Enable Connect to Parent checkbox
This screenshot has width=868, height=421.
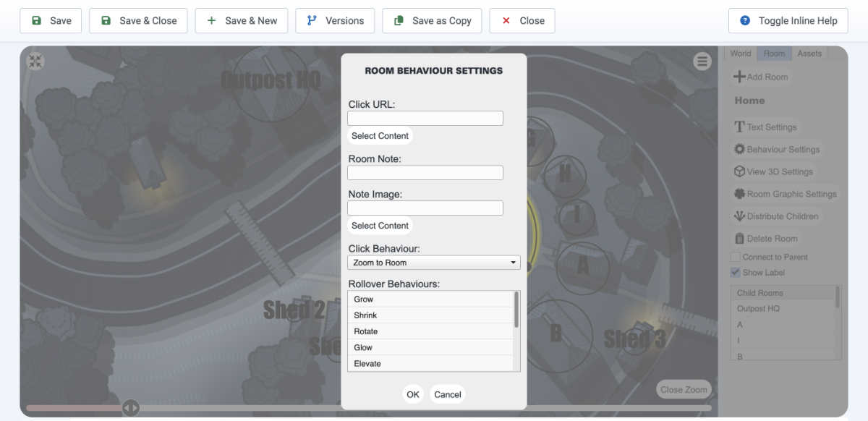tap(736, 257)
